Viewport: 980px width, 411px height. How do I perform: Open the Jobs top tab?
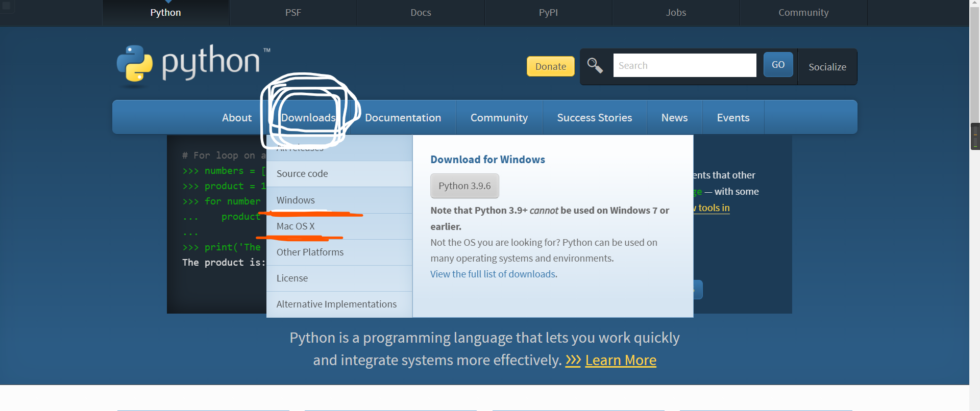tap(676, 13)
